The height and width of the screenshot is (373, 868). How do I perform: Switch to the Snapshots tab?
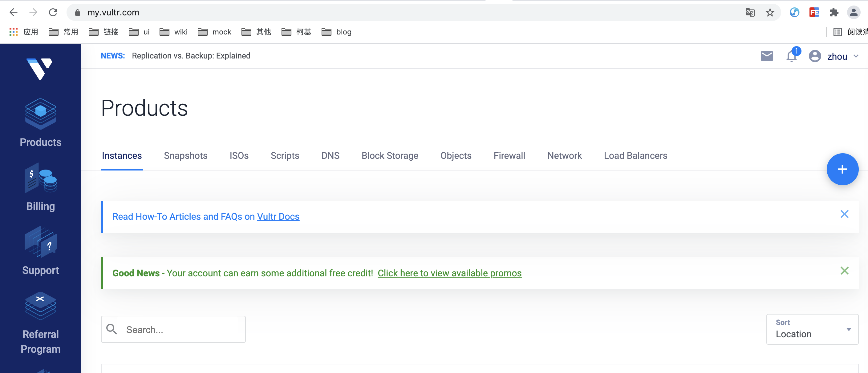click(185, 155)
